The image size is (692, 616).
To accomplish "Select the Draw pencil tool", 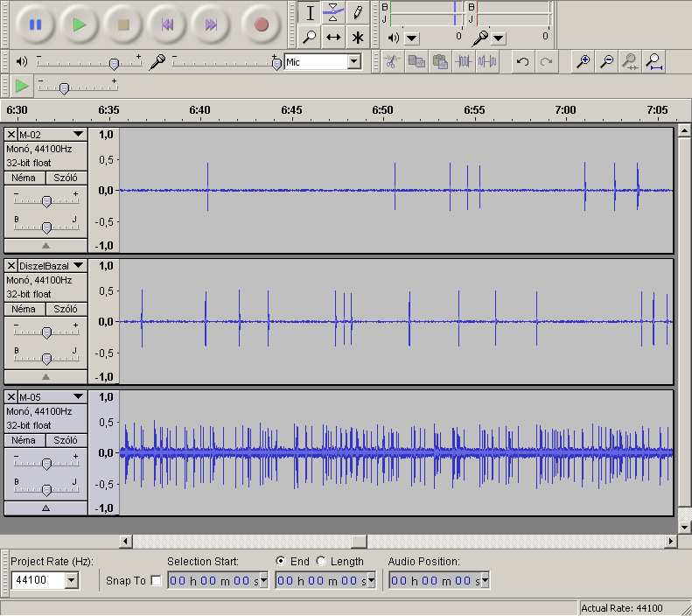I will point(357,13).
